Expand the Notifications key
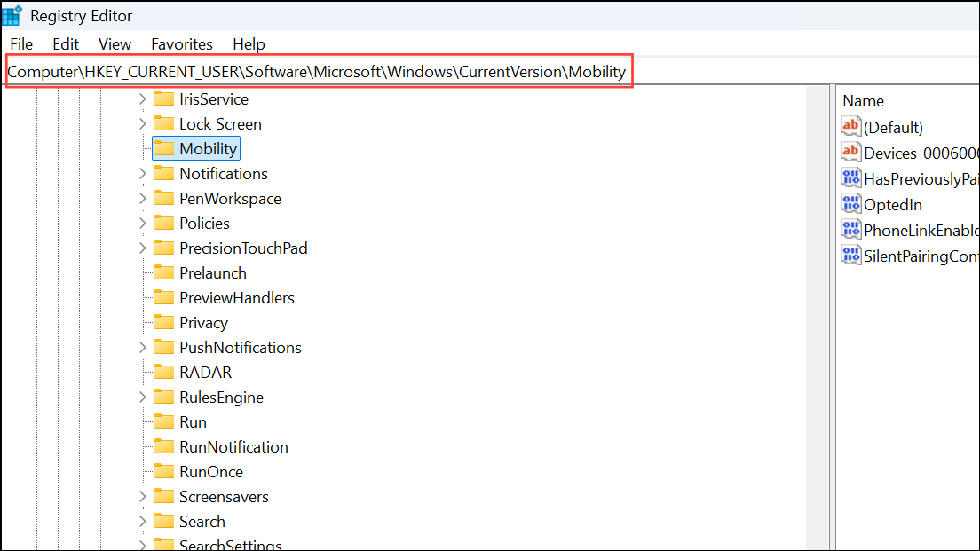This screenshot has height=551, width=980. (143, 174)
